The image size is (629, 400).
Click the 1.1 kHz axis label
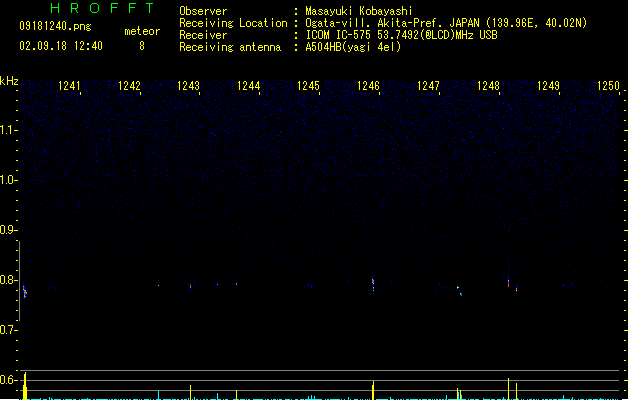pos(8,130)
